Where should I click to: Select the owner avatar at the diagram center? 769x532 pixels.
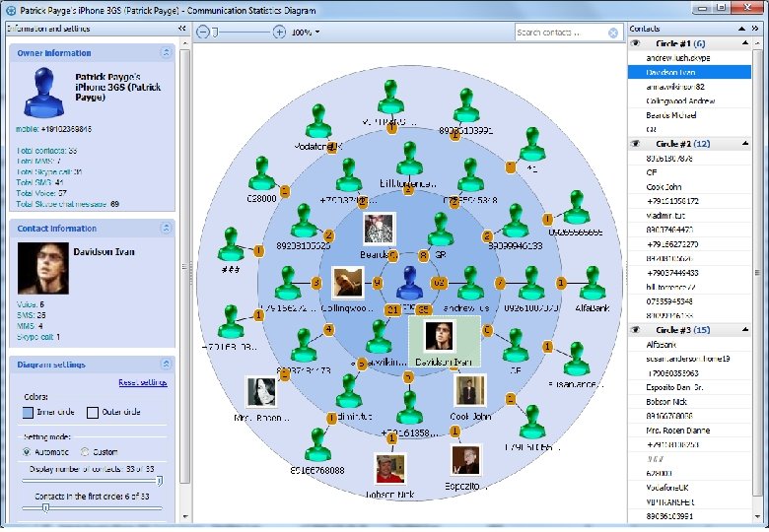(409, 283)
